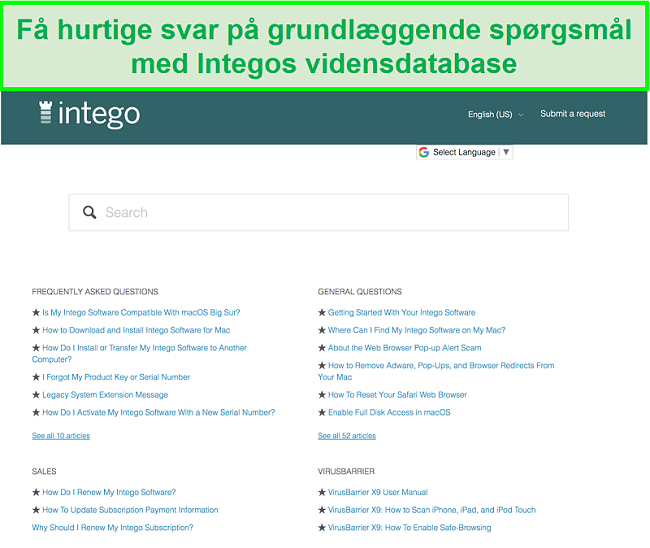650x548 pixels.
Task: Click See all 52 articles
Action: point(347,436)
